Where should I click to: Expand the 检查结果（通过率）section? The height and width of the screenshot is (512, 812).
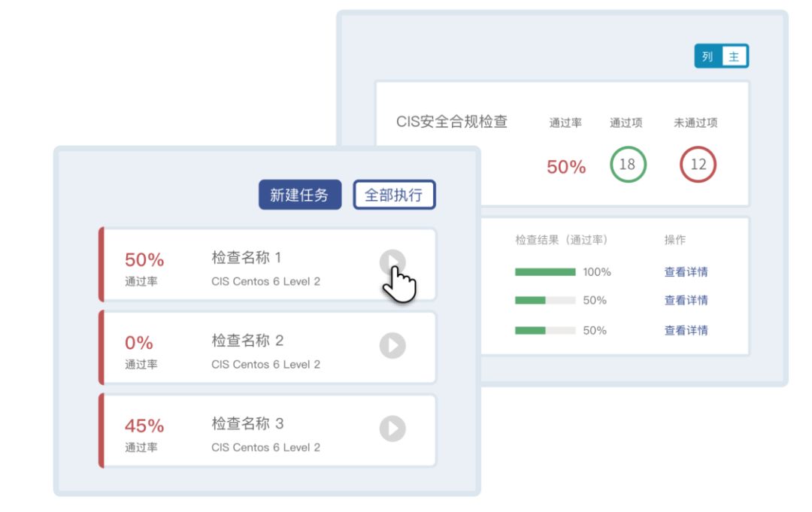[560, 239]
